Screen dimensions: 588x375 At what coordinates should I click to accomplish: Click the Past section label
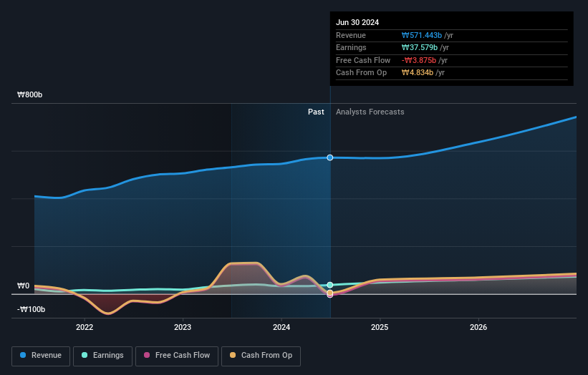click(316, 112)
